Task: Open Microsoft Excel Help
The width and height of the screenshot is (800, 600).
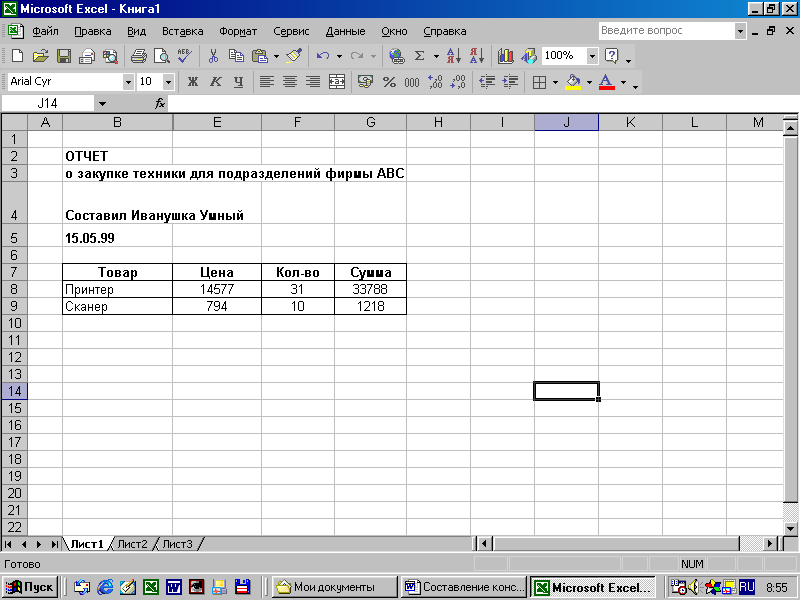Action: pos(611,56)
